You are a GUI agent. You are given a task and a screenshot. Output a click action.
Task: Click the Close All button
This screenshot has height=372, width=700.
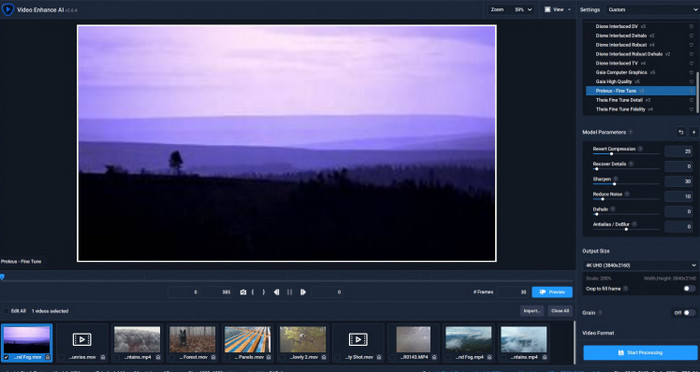(560, 311)
